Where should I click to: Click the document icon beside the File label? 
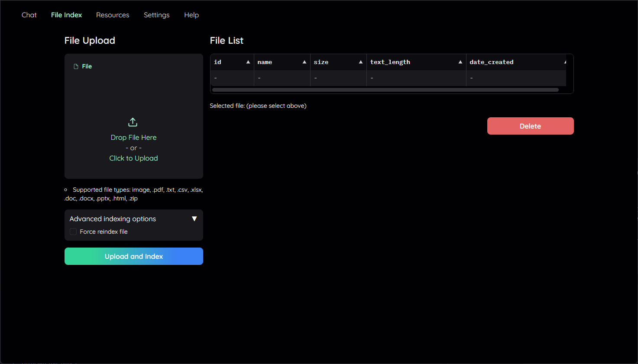click(x=76, y=67)
